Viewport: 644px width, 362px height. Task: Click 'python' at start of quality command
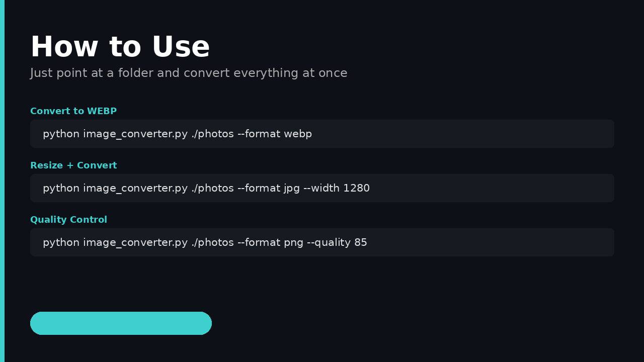pyautogui.click(x=57, y=242)
